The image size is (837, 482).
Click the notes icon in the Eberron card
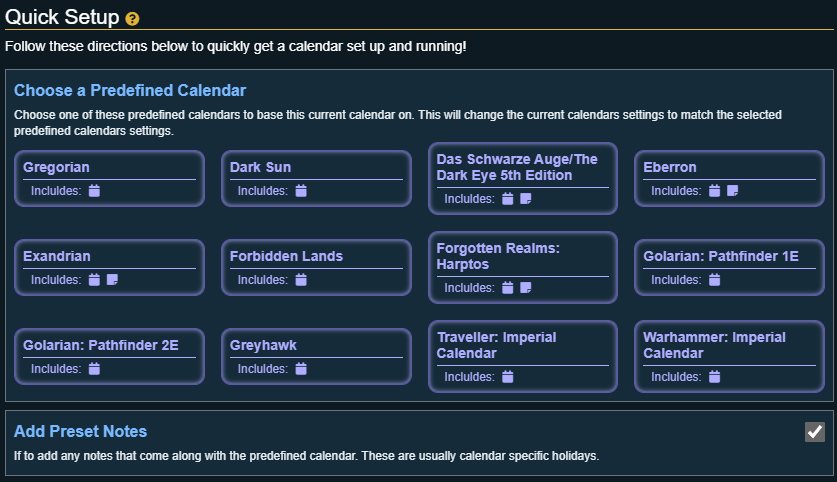pos(733,191)
